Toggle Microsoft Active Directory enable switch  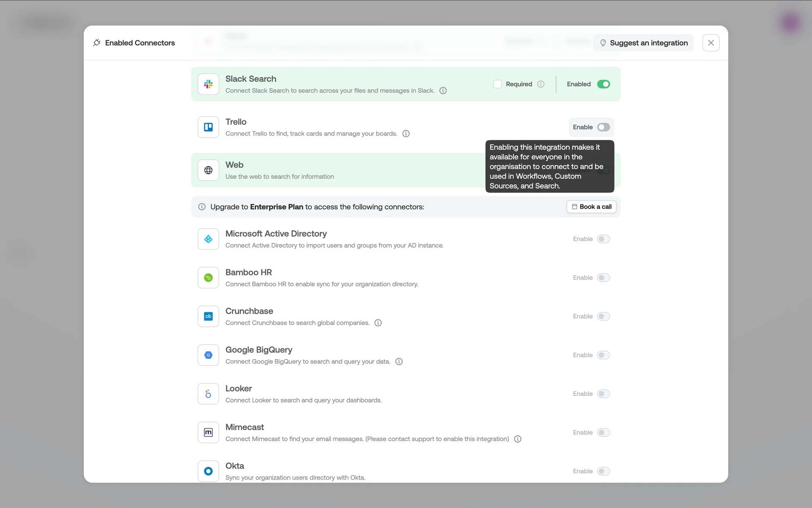tap(603, 239)
